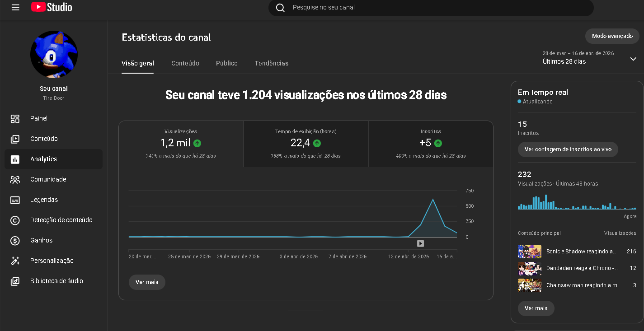Click the 216 views count
644x331 pixels.
(x=631, y=252)
